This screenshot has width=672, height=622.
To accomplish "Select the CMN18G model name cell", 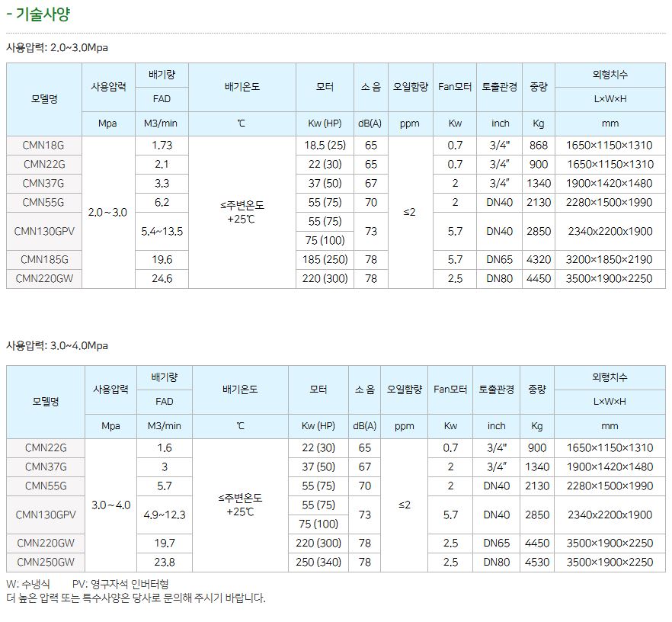I will click(x=44, y=145).
